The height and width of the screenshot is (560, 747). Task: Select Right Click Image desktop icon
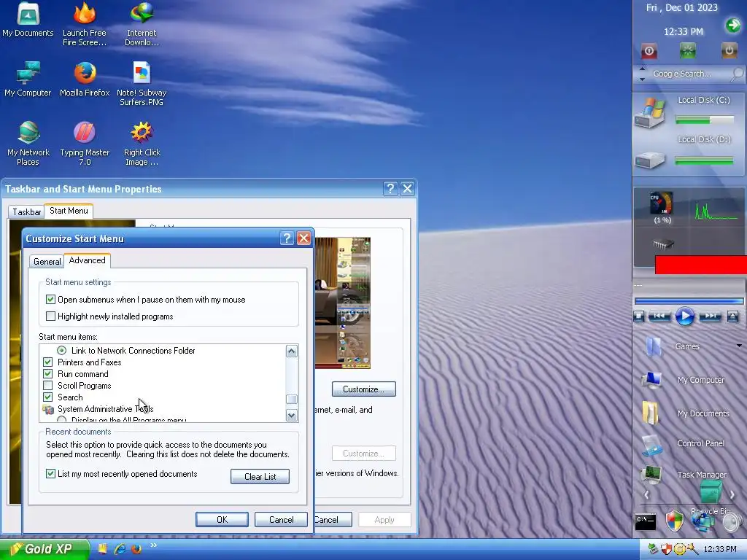click(142, 144)
